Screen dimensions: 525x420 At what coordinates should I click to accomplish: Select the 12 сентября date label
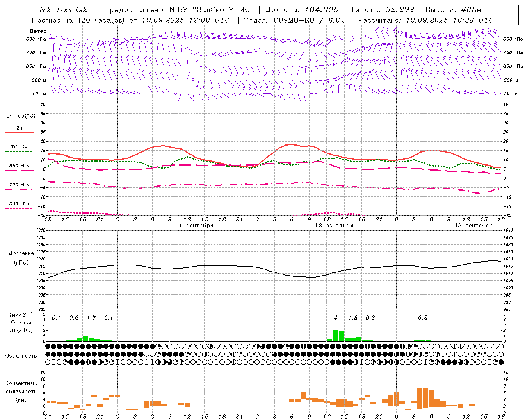(x=334, y=226)
